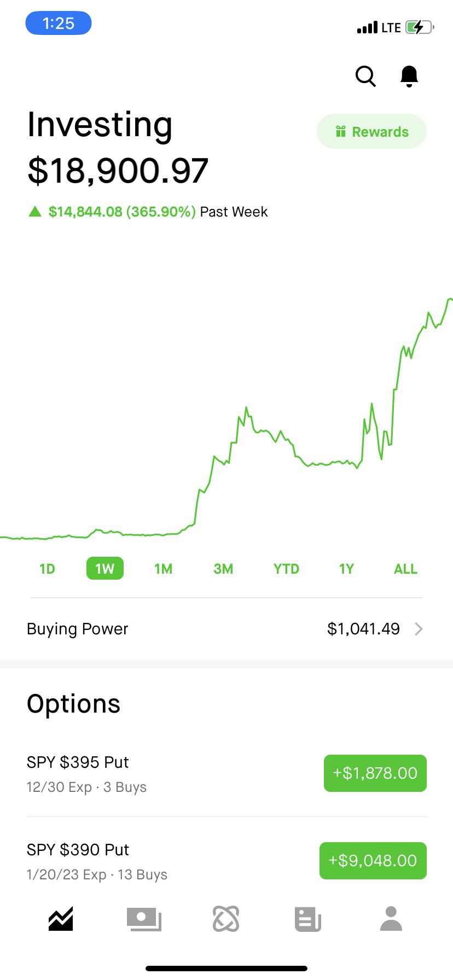Open the search magnifier icon
This screenshot has height=980, width=453.
(365, 77)
